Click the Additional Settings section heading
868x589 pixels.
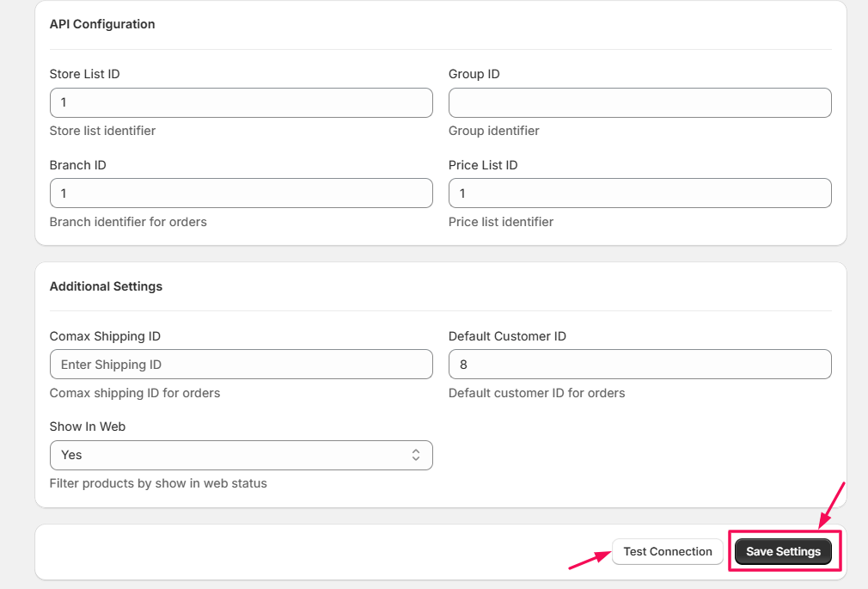[106, 286]
